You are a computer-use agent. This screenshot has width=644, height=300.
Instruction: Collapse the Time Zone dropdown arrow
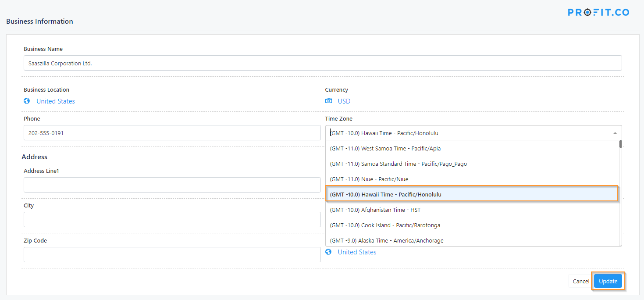coord(615,133)
